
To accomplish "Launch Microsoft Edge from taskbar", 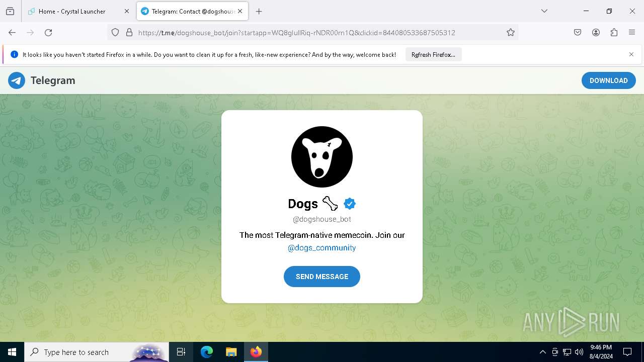I will click(x=207, y=352).
